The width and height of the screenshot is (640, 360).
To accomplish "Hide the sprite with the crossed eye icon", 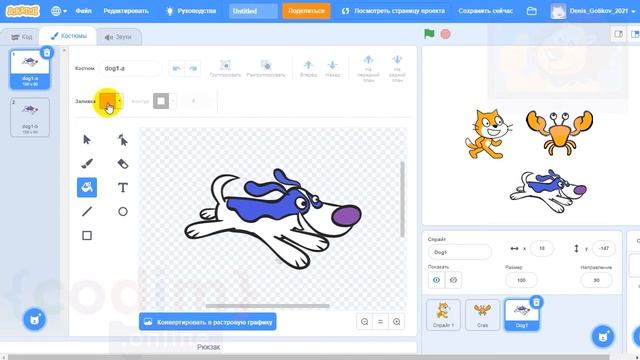I will click(x=453, y=280).
